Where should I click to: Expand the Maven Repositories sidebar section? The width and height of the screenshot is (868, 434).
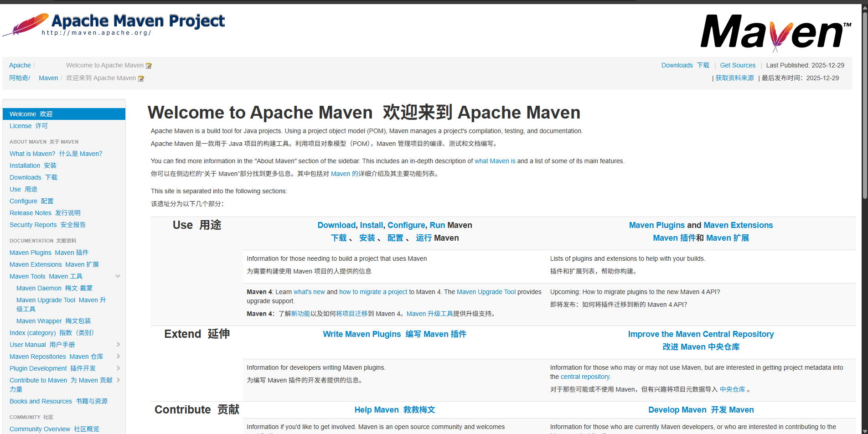pos(118,356)
